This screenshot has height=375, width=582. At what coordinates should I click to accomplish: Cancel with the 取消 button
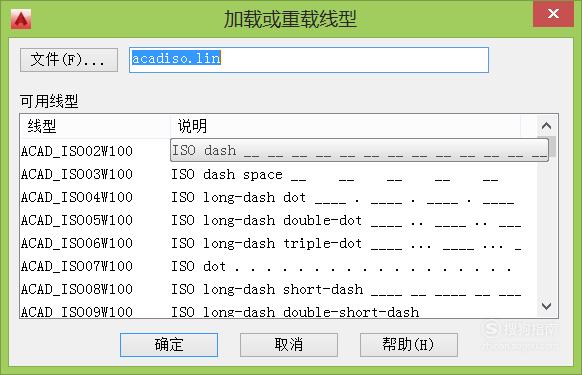289,345
